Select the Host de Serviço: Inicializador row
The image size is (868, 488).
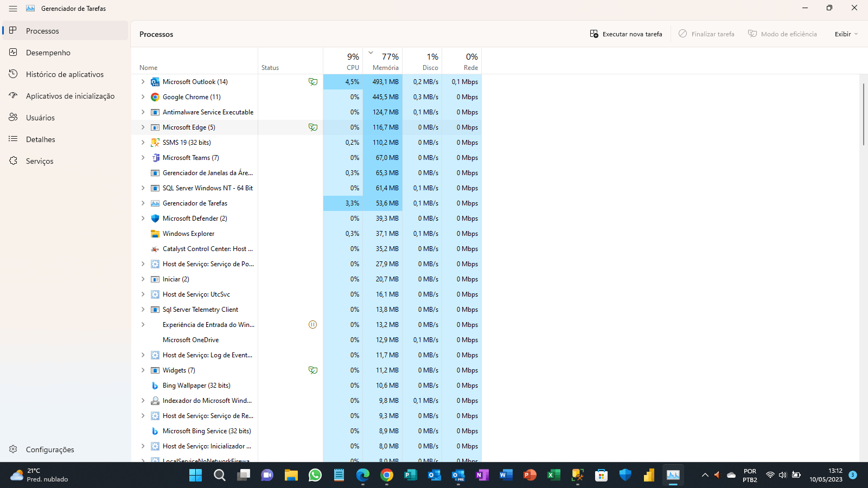306,446
